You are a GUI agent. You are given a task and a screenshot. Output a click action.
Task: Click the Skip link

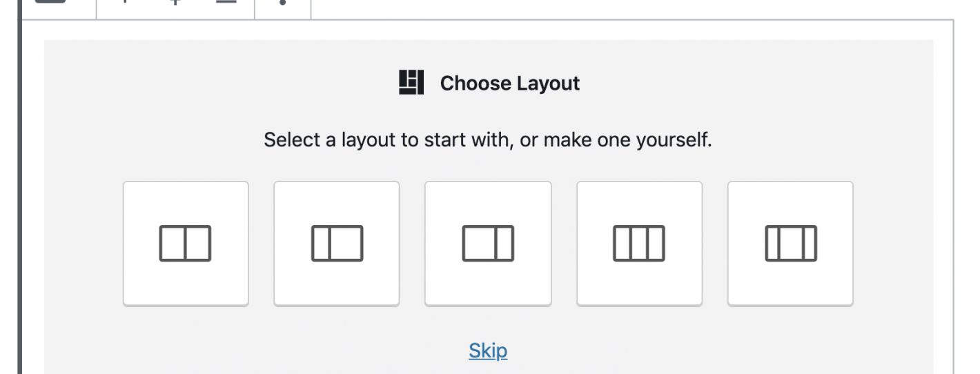tap(488, 351)
